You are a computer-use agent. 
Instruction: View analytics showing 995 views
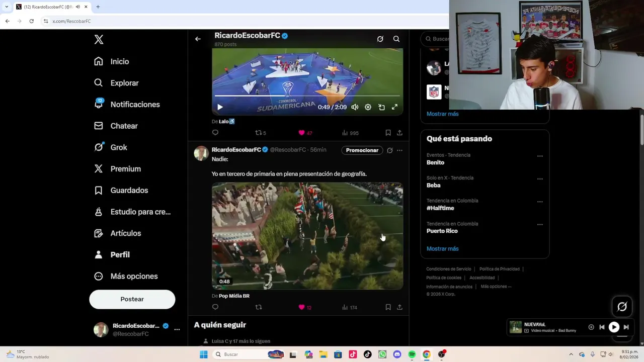click(x=350, y=133)
